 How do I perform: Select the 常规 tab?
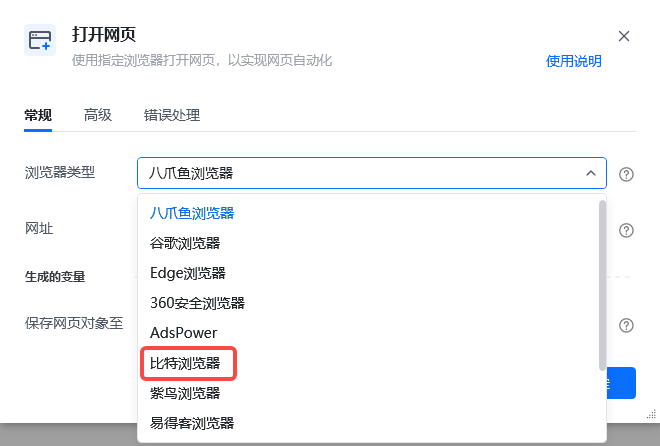38,115
